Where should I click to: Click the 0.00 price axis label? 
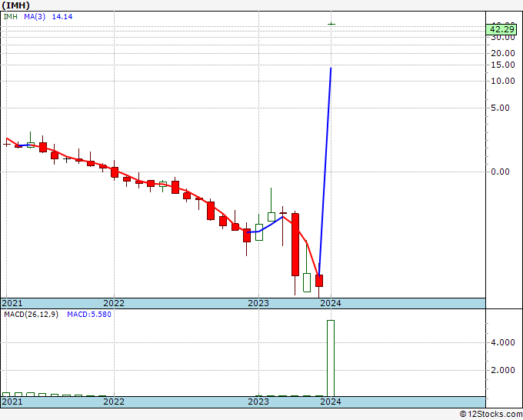pos(500,172)
